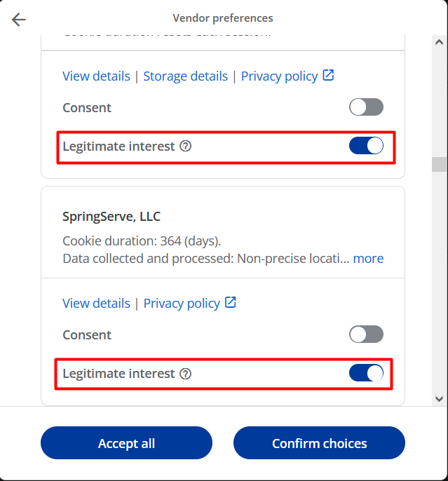Go back using the arrow icon
Viewport: 448px width, 481px height.
coord(19,20)
